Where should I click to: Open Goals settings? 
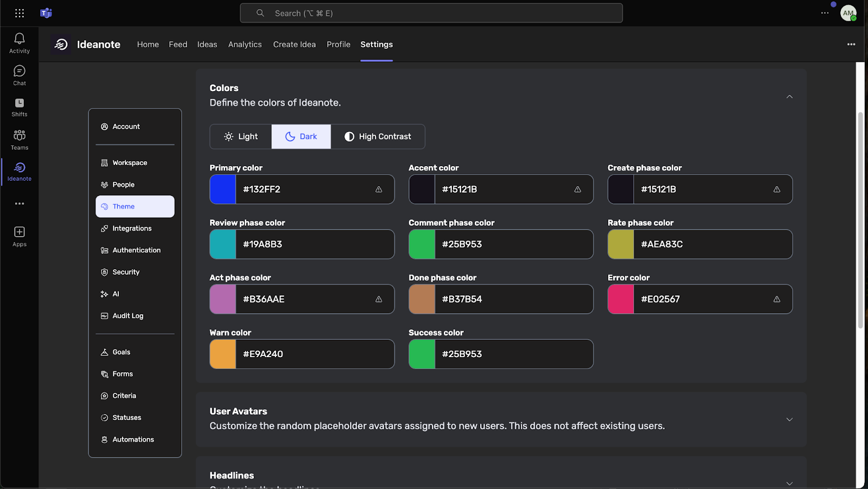[x=135, y=352]
